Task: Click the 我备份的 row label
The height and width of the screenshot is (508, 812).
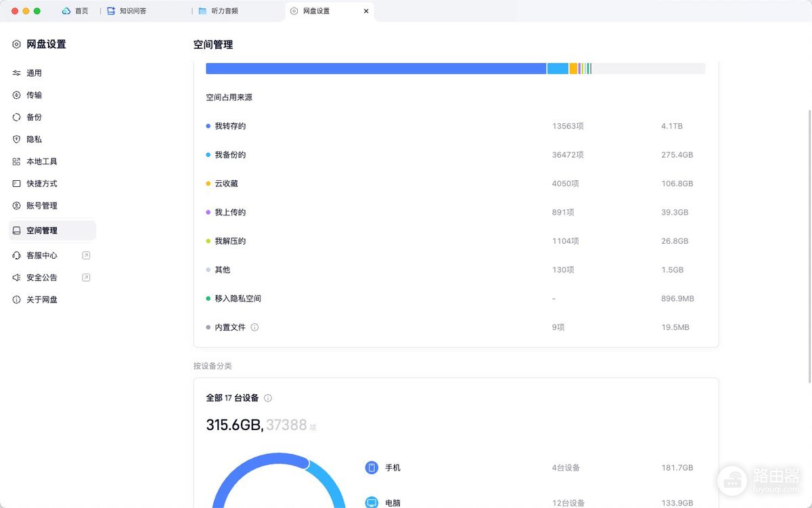Action: (x=230, y=155)
